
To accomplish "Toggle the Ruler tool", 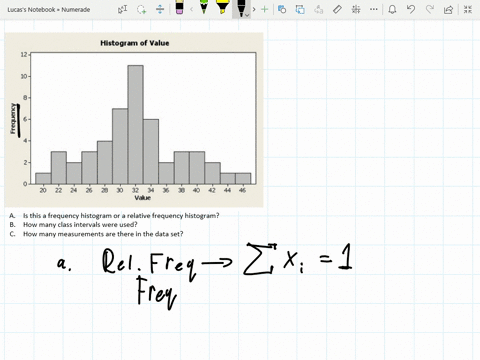I will coord(337,9).
